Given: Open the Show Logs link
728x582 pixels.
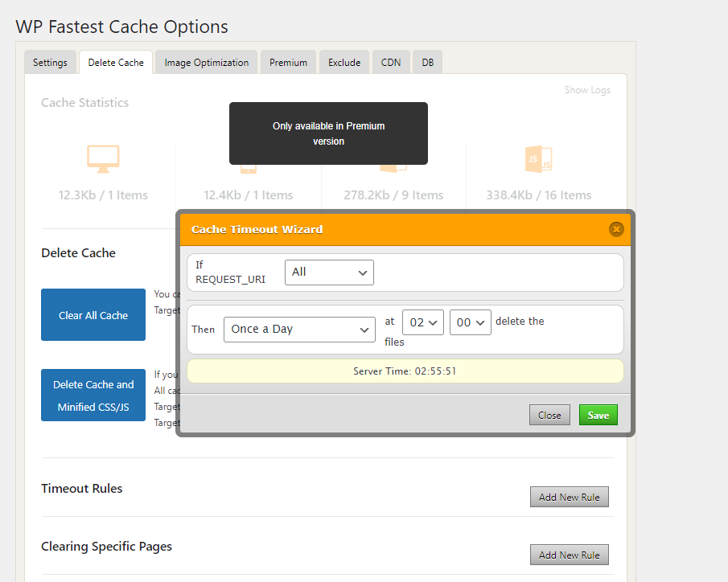Looking at the screenshot, I should (587, 90).
